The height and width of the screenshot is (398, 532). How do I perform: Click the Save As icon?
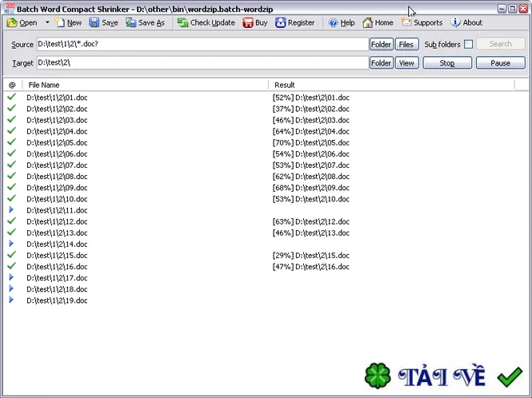[x=130, y=22]
